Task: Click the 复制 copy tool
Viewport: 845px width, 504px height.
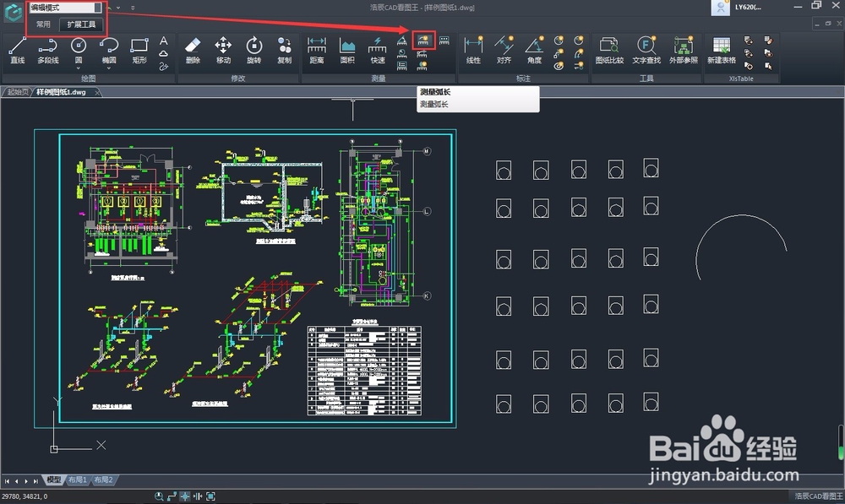Action: point(285,51)
